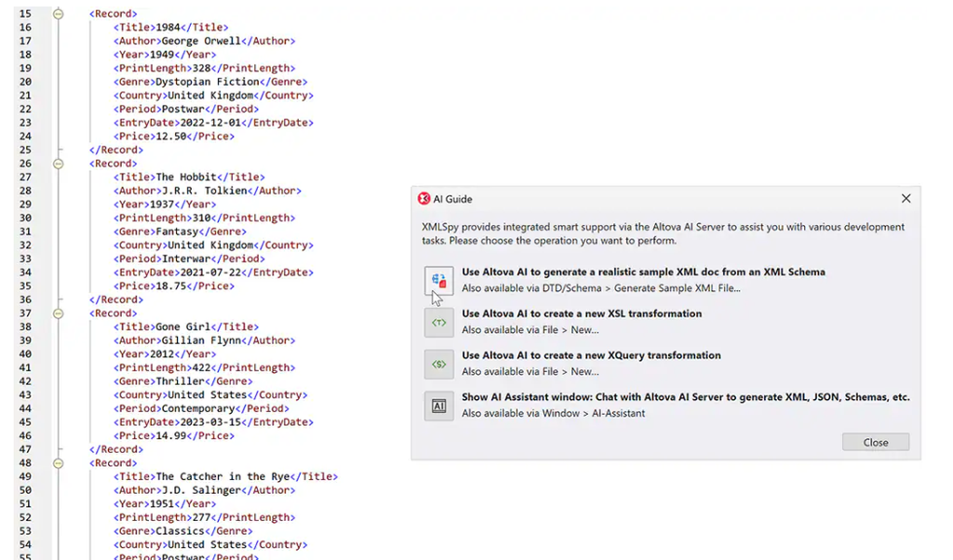This screenshot has height=560, width=953.
Task: Click the EntryDate line '2023-03-15'
Action: click(213, 422)
